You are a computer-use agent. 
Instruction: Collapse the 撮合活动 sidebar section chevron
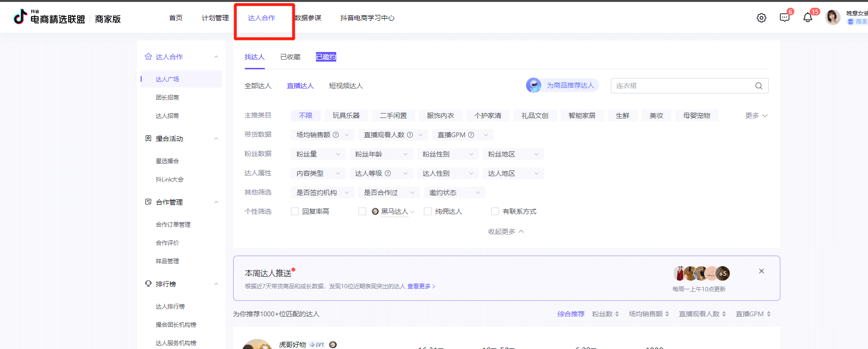216,139
